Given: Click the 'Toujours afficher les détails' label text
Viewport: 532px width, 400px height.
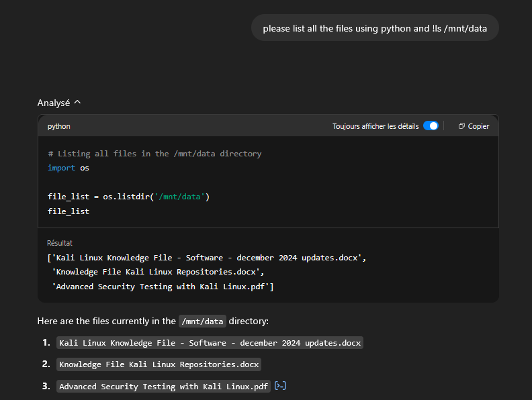Looking at the screenshot, I should 375,126.
